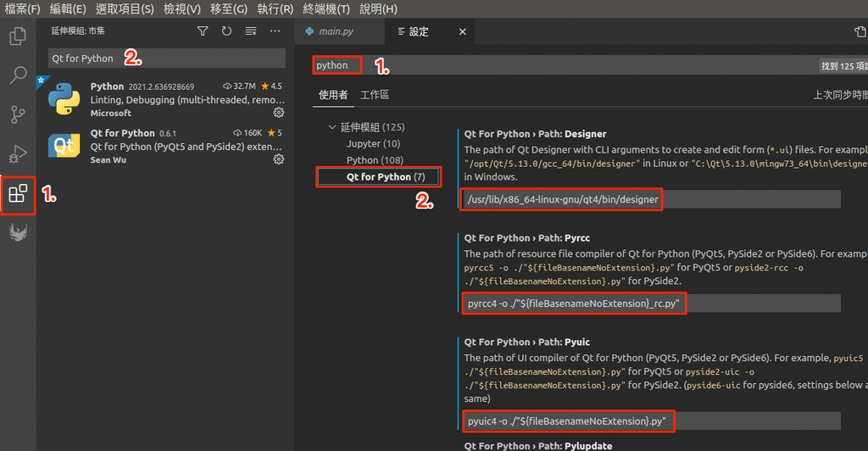Click the 160K download count for Qt for Python
Image resolution: width=868 pixels, height=451 pixels.
248,133
